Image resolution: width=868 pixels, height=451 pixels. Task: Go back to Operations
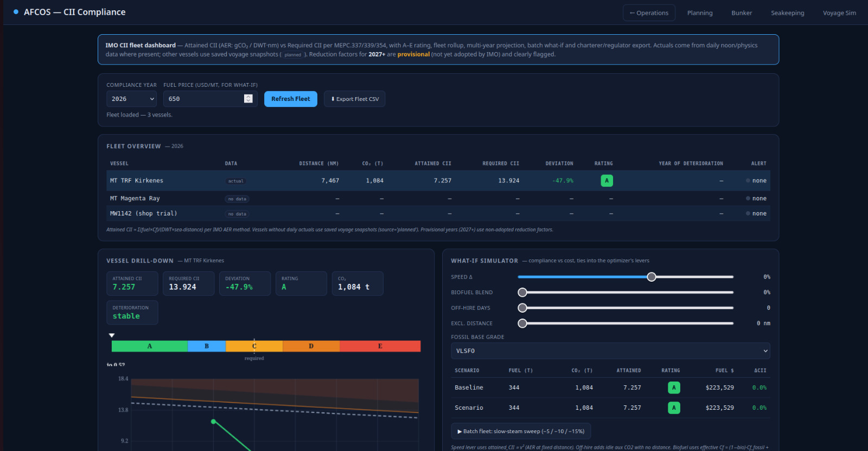pyautogui.click(x=649, y=12)
